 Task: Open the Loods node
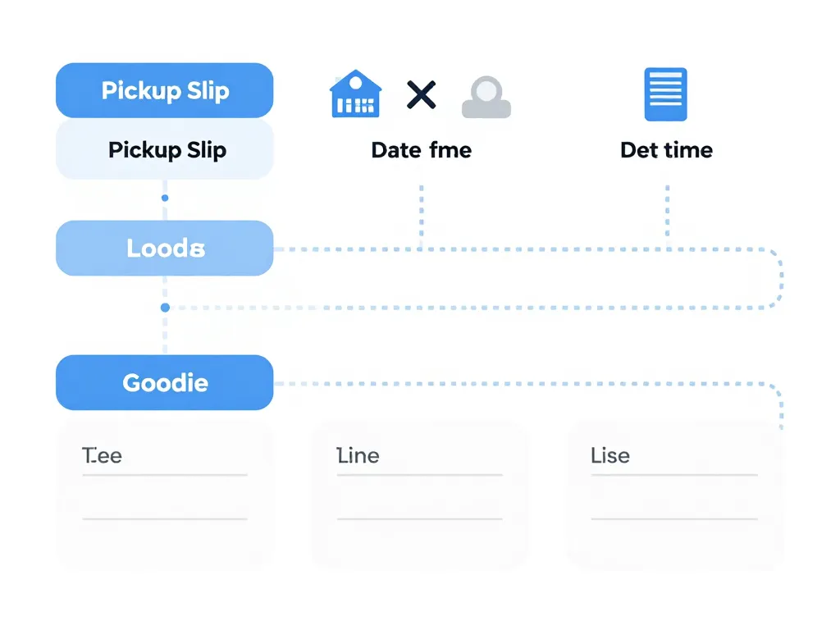click(x=165, y=248)
